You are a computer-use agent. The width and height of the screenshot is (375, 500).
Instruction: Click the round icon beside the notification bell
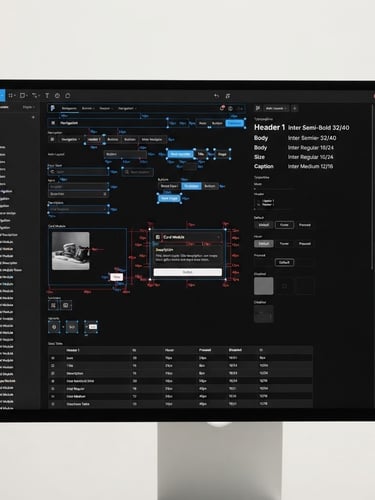230,108
